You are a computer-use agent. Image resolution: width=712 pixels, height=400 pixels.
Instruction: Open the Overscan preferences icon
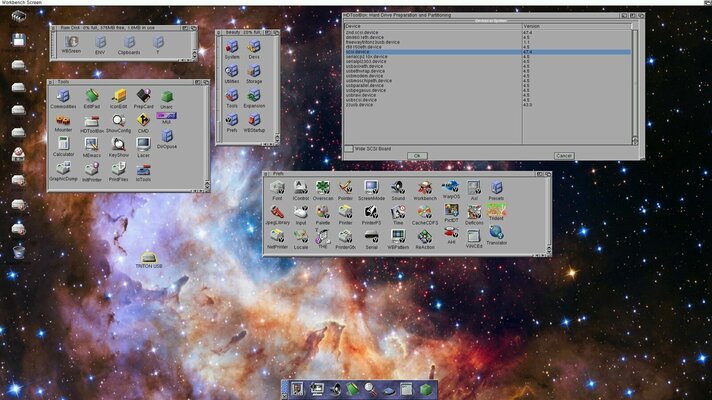pyautogui.click(x=323, y=188)
